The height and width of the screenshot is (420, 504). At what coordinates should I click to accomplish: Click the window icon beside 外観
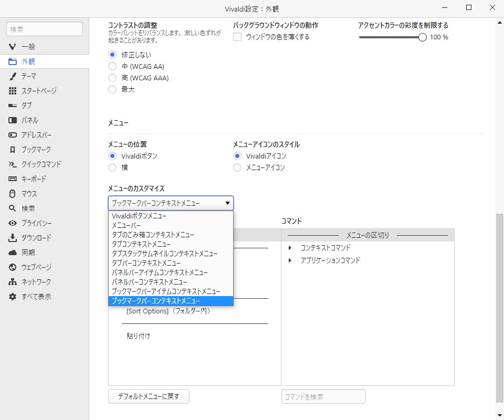(x=12, y=61)
